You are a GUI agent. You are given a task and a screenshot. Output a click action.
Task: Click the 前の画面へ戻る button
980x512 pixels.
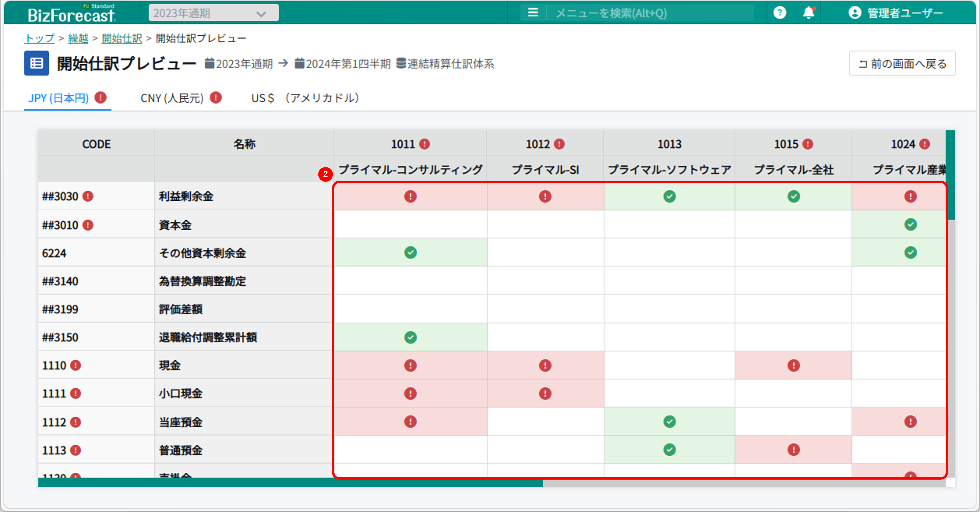902,63
